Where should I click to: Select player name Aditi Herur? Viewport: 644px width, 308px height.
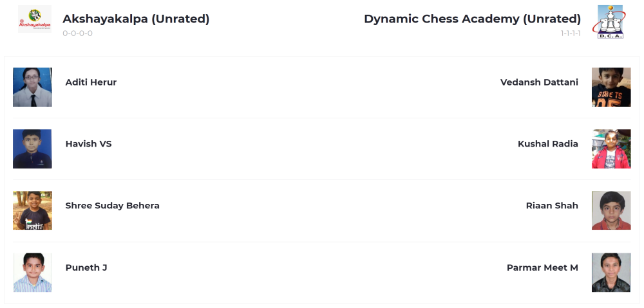(x=91, y=82)
